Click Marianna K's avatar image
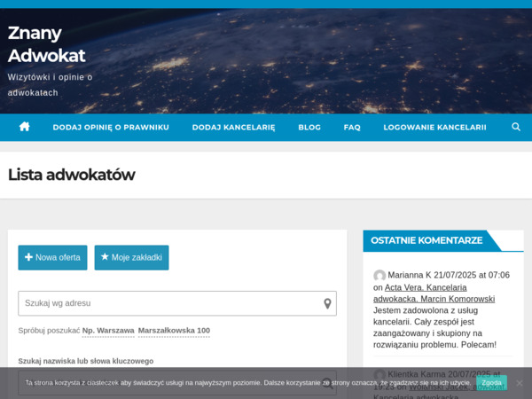The width and height of the screenshot is (532, 399). coord(379,275)
